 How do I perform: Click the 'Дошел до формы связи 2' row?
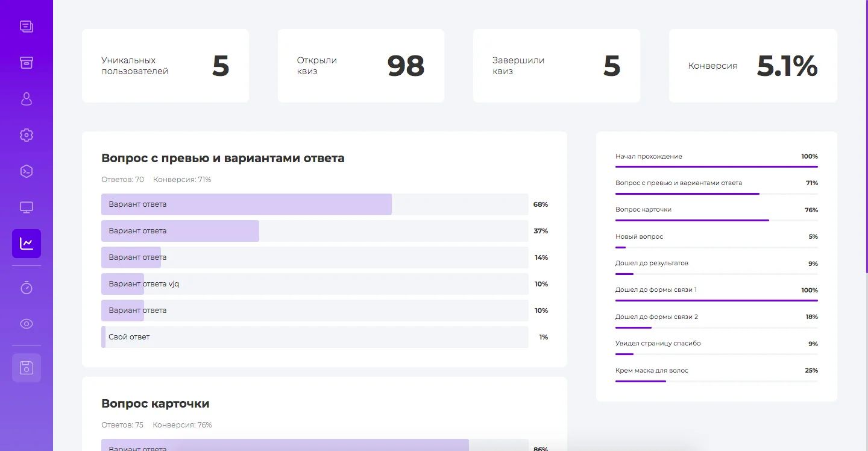pyautogui.click(x=717, y=320)
